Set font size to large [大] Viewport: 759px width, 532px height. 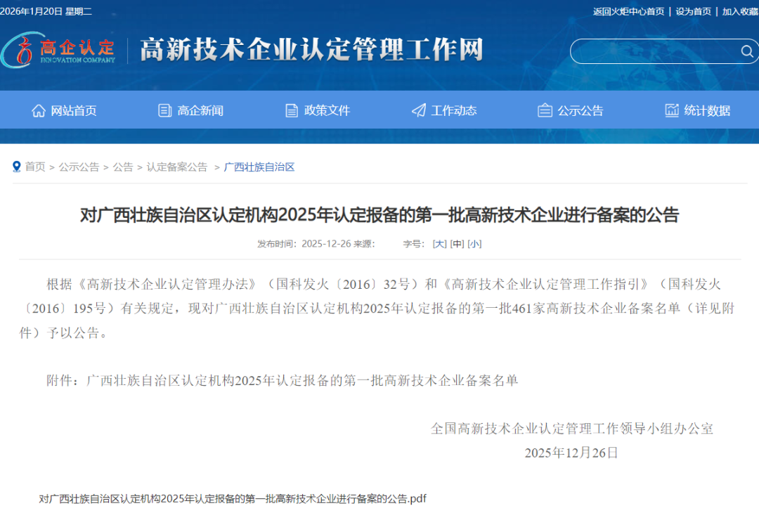point(439,244)
